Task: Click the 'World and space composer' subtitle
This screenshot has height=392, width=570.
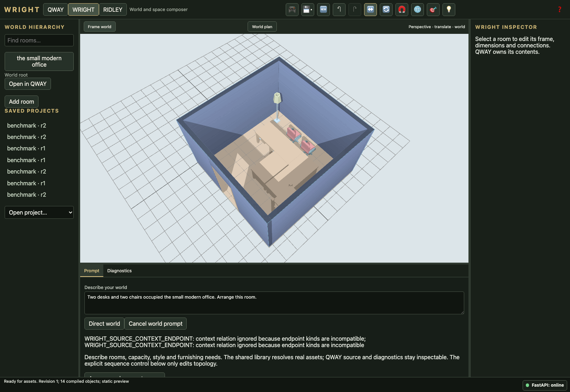Action: (x=159, y=10)
